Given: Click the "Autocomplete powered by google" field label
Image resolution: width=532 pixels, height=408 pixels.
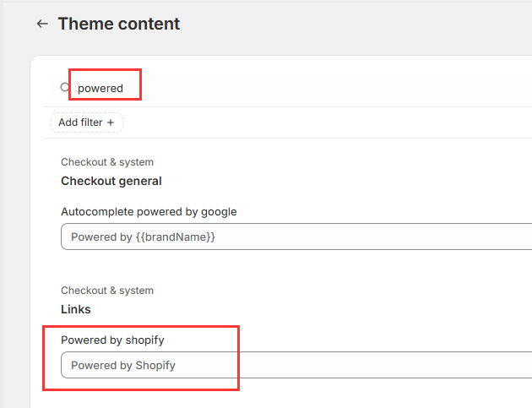Looking at the screenshot, I should point(149,211).
